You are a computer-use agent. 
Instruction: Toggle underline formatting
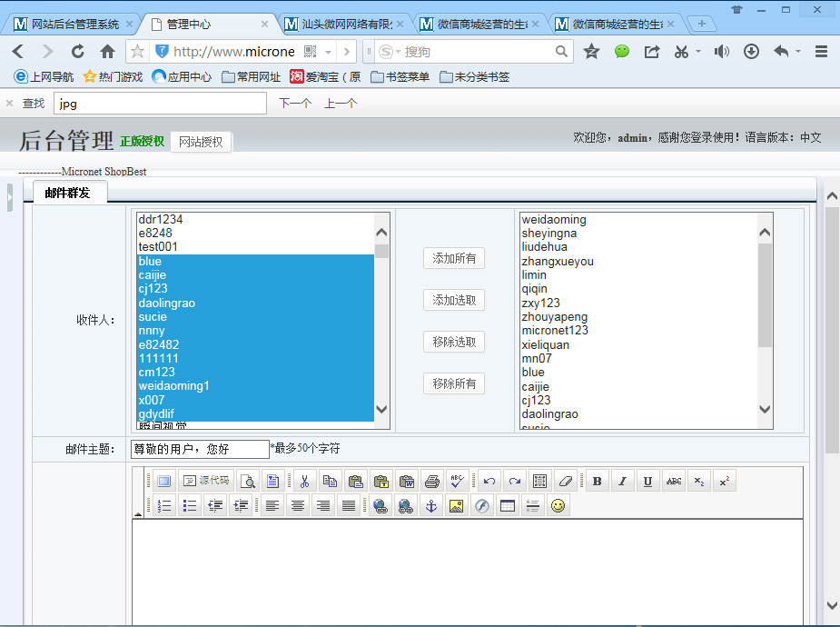(647, 481)
